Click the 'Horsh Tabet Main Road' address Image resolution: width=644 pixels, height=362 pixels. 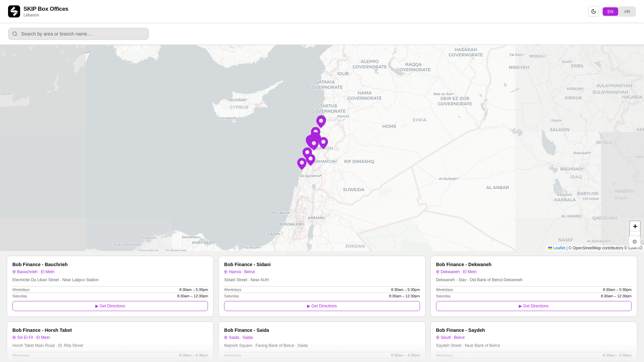click(34, 346)
